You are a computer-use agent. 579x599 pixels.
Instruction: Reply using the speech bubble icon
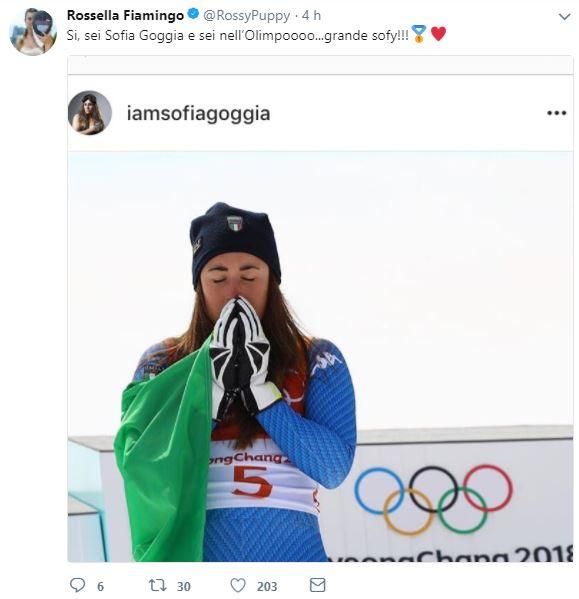[78, 585]
